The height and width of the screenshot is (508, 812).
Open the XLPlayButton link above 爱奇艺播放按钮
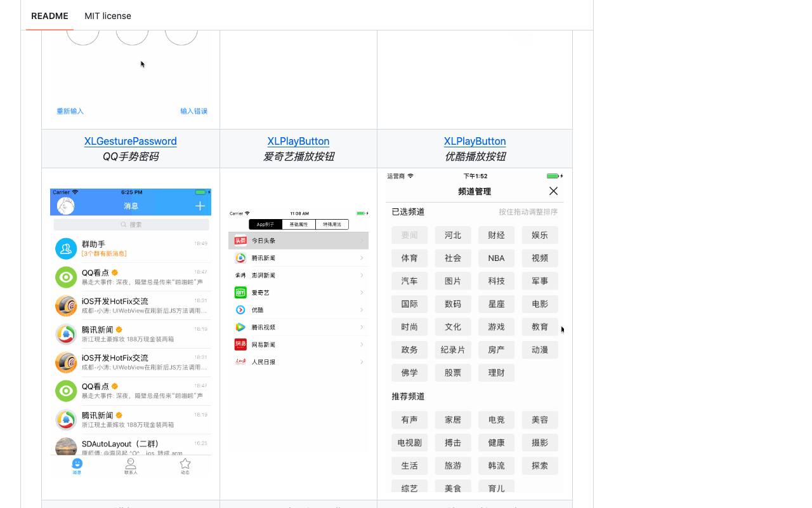(298, 141)
